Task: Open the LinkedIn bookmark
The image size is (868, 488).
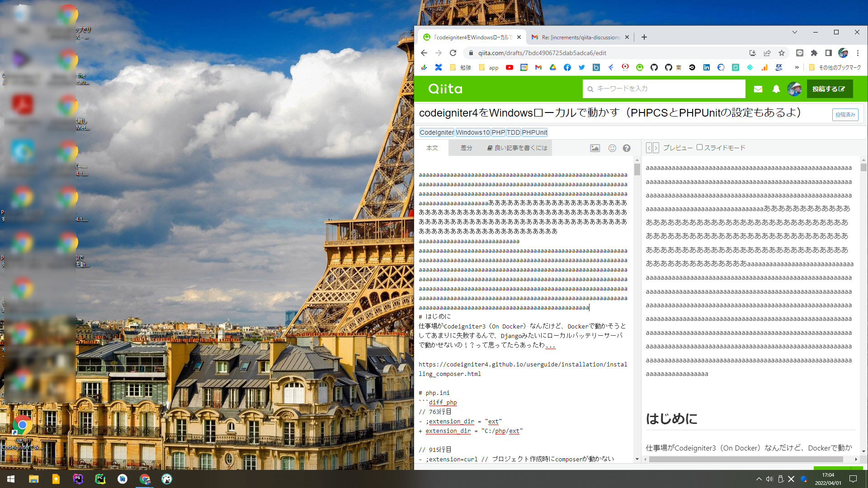Action: point(707,67)
